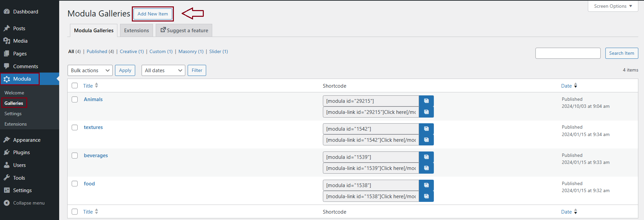Click the Dashboard icon in sidebar

(7, 11)
